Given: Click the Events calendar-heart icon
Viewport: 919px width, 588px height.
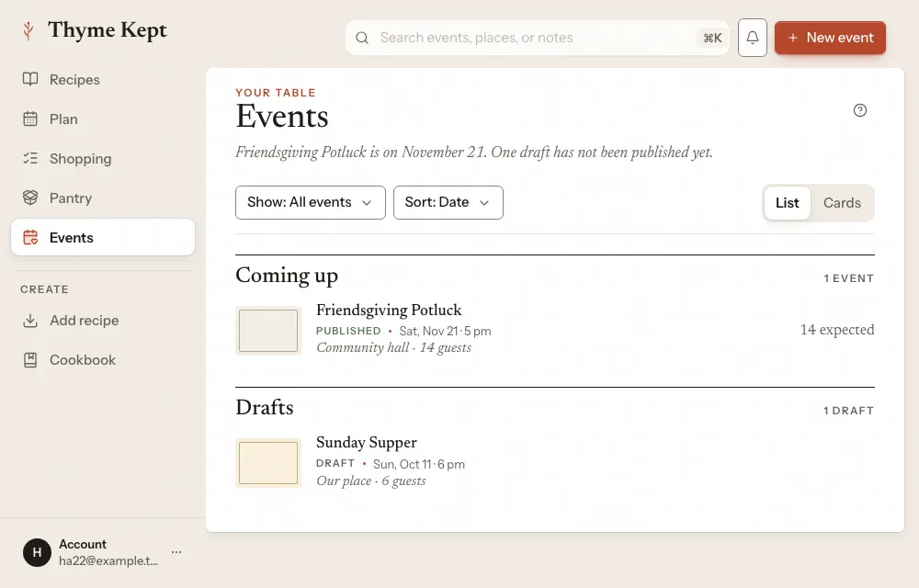Looking at the screenshot, I should [30, 237].
